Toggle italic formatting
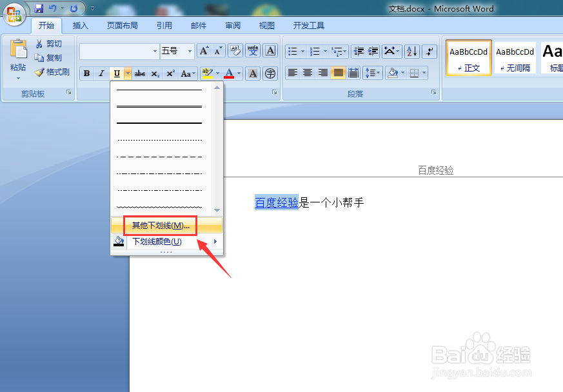 pyautogui.click(x=102, y=73)
